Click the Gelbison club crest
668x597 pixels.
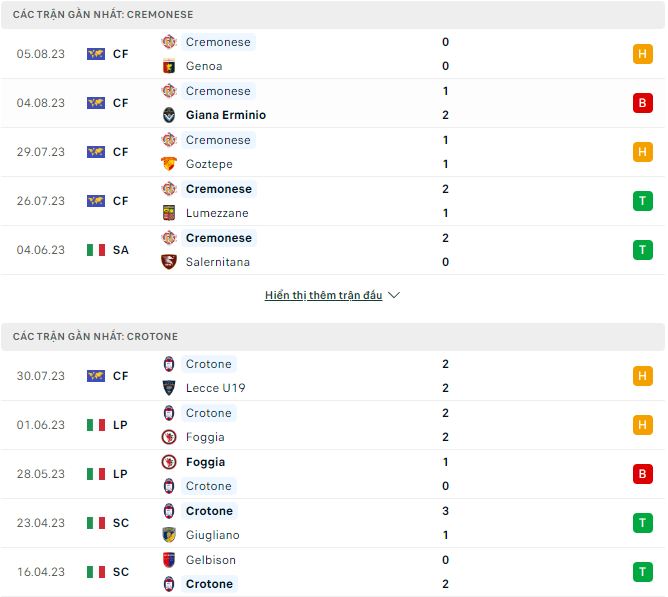(x=169, y=560)
